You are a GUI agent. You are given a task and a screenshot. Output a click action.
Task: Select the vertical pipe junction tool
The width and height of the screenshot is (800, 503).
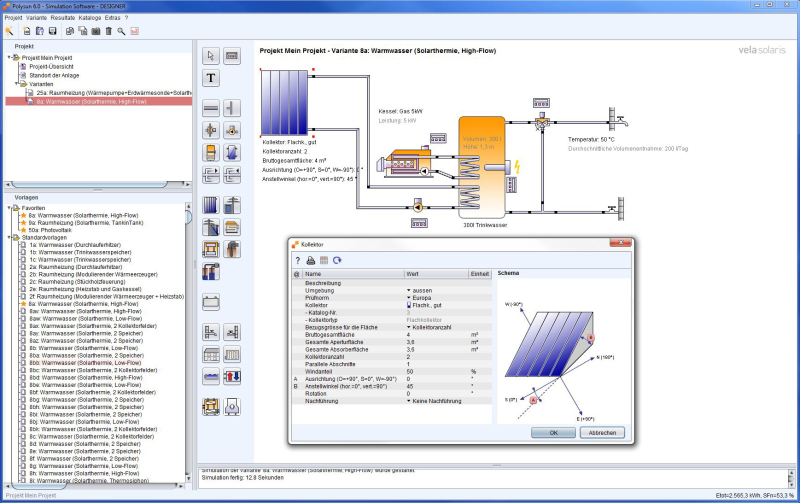click(x=232, y=108)
